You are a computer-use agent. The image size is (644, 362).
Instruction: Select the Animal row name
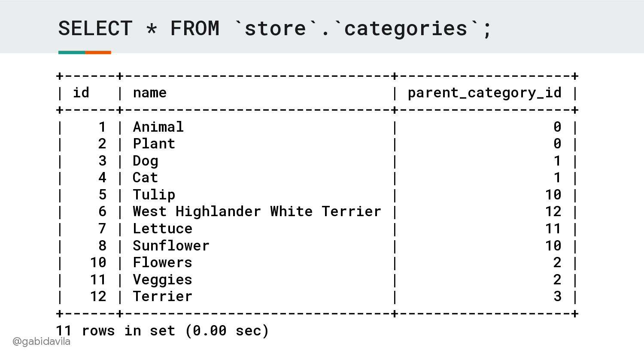158,127
